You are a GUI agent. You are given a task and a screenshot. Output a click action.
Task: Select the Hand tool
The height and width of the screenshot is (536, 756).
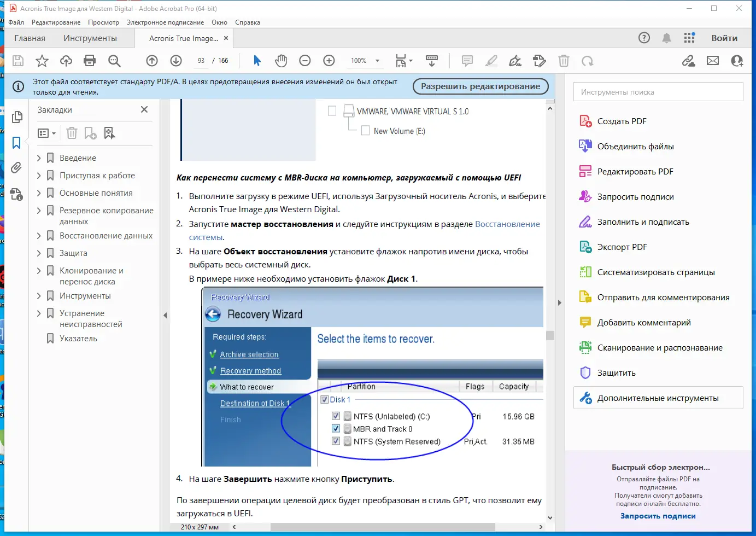click(281, 61)
